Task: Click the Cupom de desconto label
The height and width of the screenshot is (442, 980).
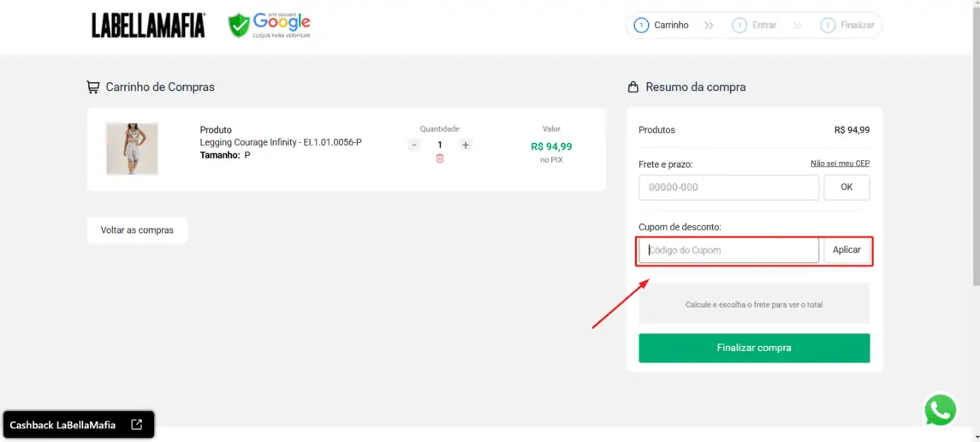Action: pos(680,226)
